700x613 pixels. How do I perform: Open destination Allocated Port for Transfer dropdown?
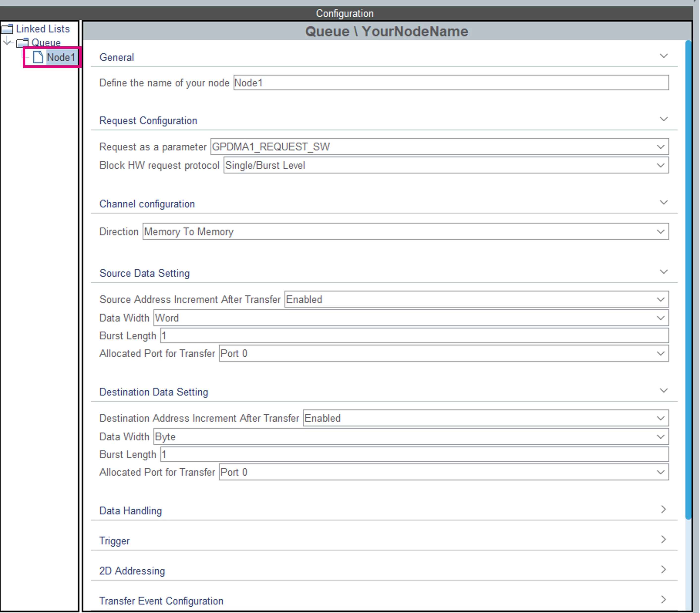(444, 472)
